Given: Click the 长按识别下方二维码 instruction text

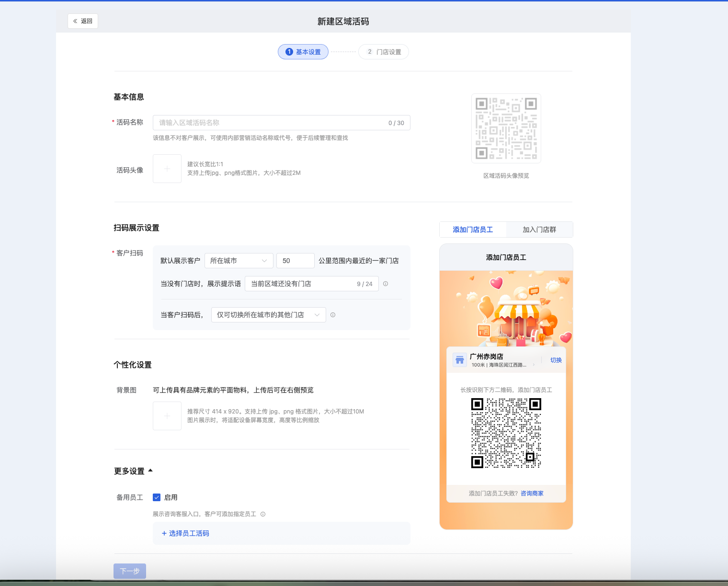Looking at the screenshot, I should coord(506,390).
